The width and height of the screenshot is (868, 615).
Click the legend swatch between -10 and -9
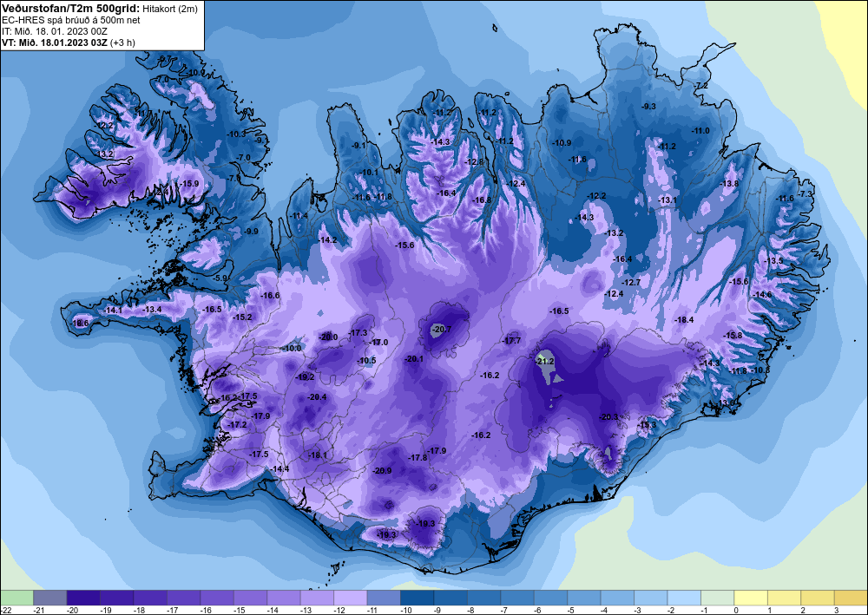pyautogui.click(x=417, y=598)
